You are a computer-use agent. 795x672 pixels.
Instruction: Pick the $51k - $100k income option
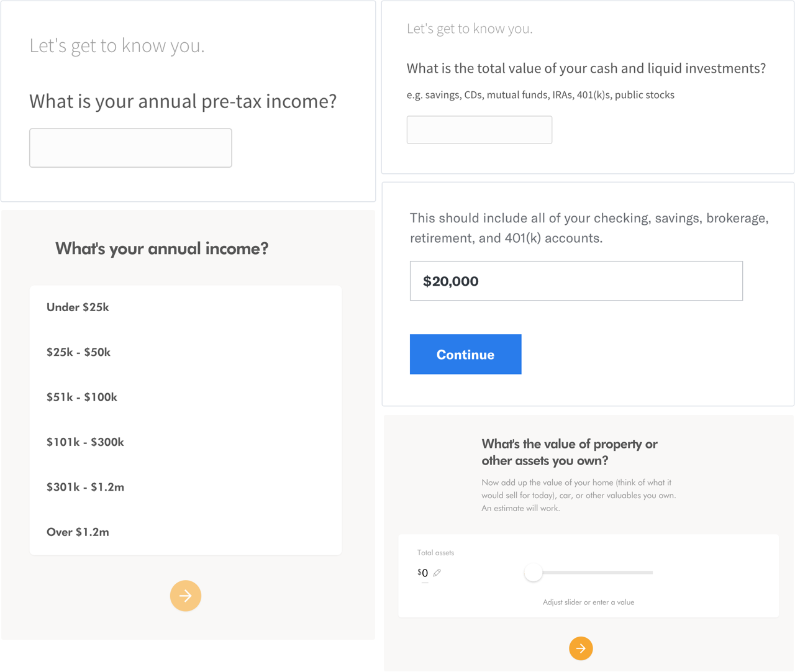click(82, 397)
